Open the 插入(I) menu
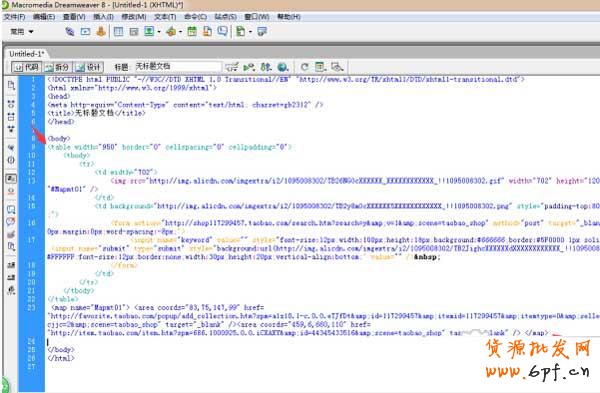Viewport: 600px width, 393px height. [103, 17]
